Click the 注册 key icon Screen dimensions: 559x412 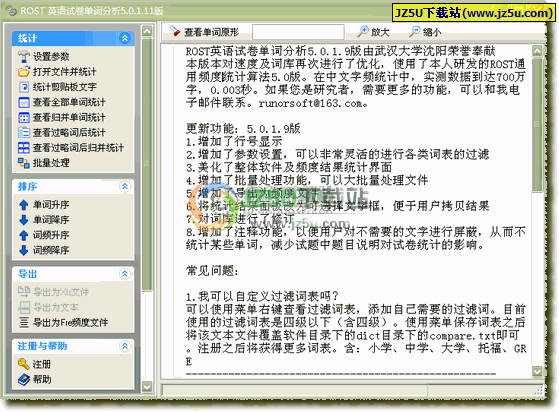click(24, 364)
